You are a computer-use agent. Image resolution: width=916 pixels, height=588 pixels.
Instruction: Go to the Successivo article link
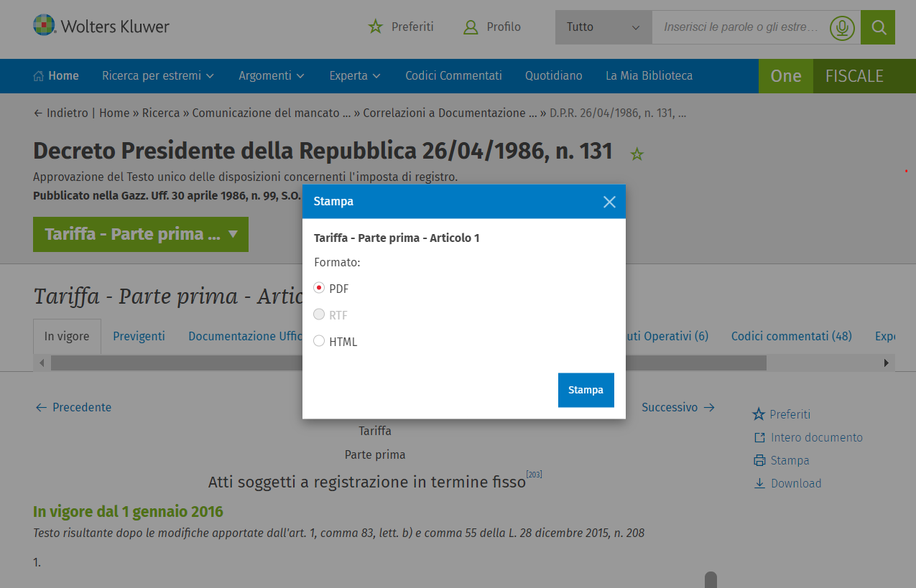tap(677, 407)
